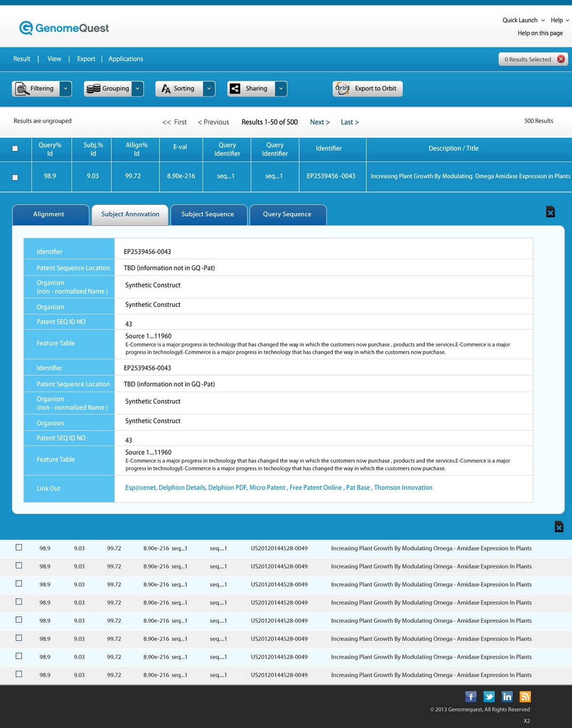Expand the Sharing dropdown arrow
Screen dimensions: 572x728
[x=281, y=89]
